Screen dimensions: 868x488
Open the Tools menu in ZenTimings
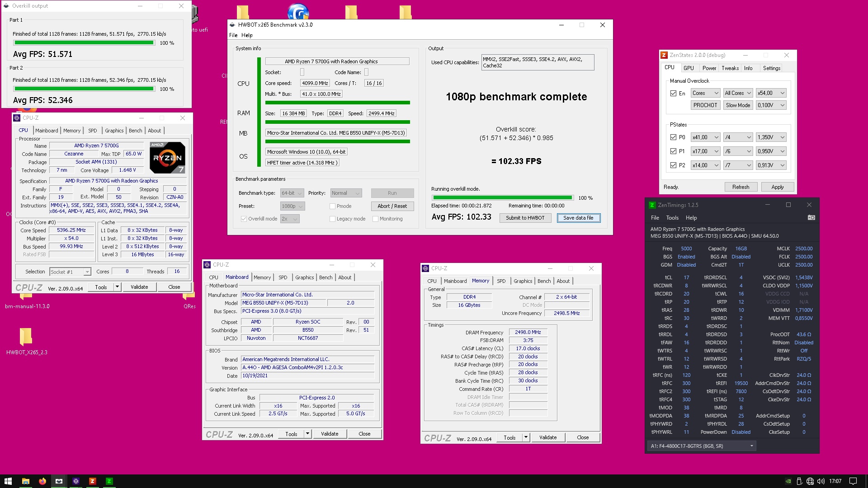[x=672, y=218]
